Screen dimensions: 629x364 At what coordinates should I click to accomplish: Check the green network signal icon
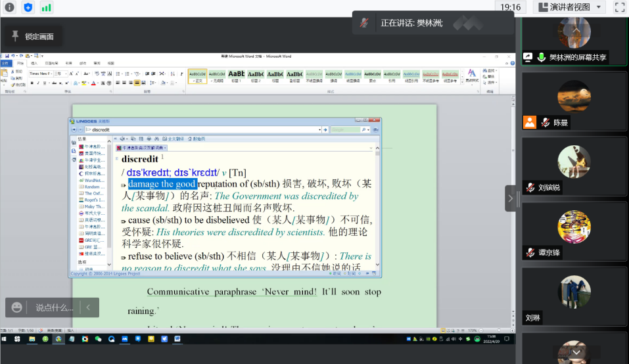tap(46, 7)
